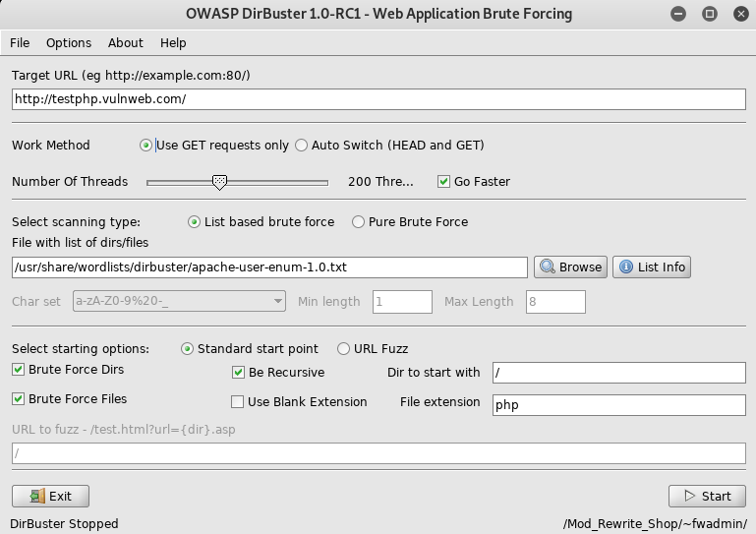Click the 200 Thre... thread count label

(380, 182)
